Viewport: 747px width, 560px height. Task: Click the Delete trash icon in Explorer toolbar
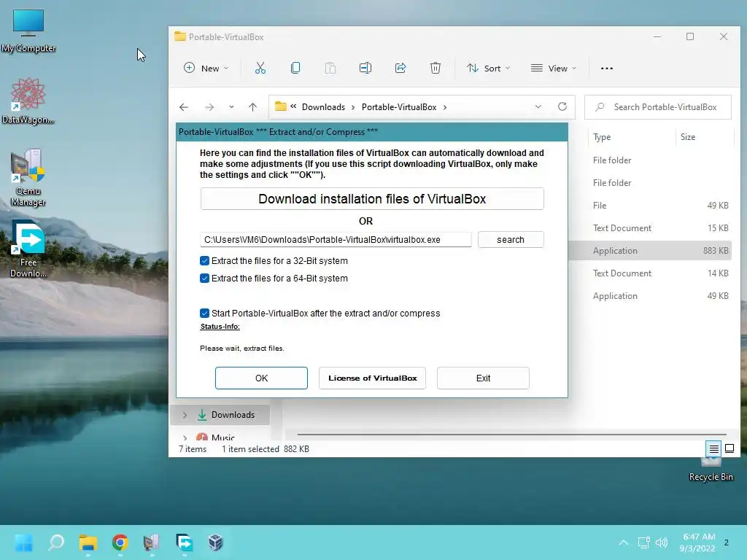(436, 68)
